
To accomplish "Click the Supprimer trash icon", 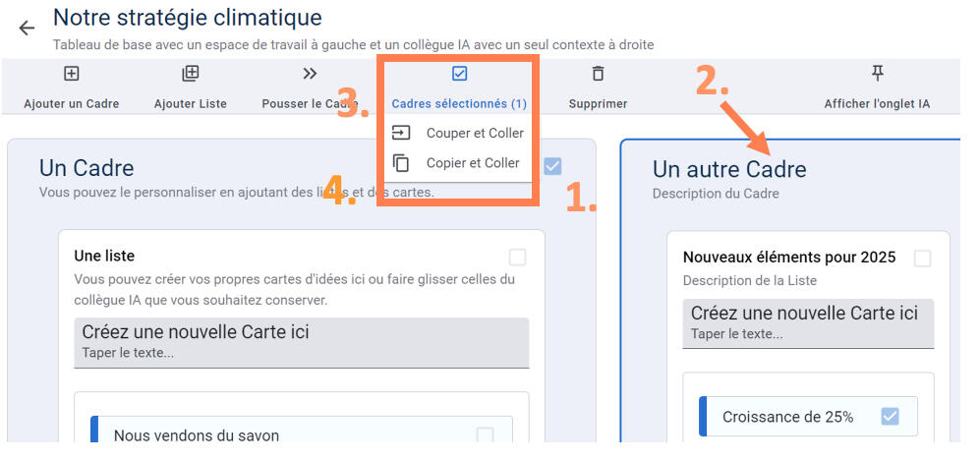I will (598, 74).
